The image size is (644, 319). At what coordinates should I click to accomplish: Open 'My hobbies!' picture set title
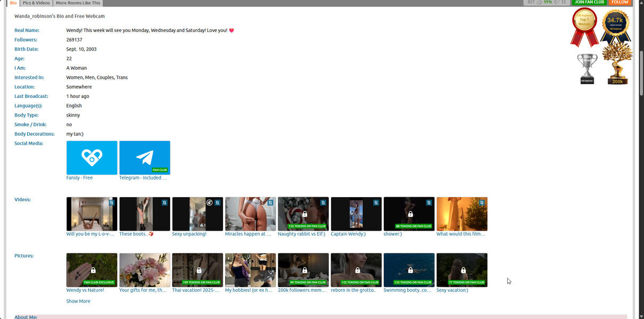(x=249, y=290)
